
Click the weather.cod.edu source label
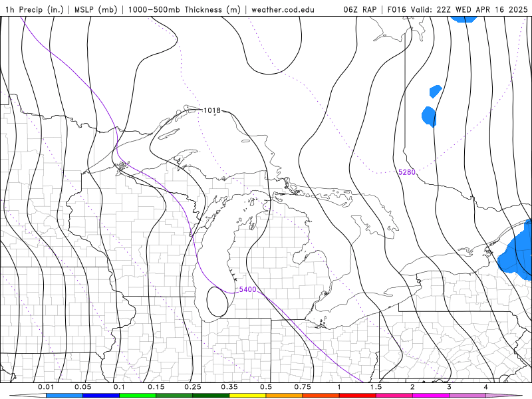point(283,9)
